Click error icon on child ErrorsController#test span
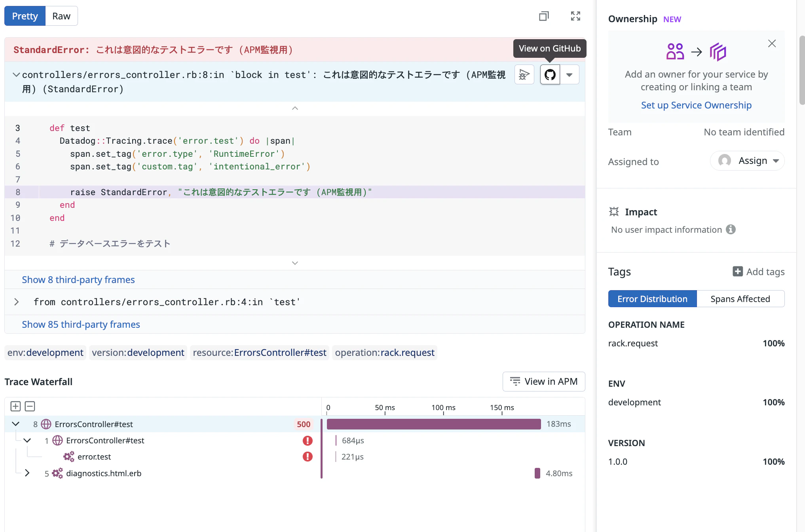Image resolution: width=805 pixels, height=532 pixels. (x=308, y=440)
